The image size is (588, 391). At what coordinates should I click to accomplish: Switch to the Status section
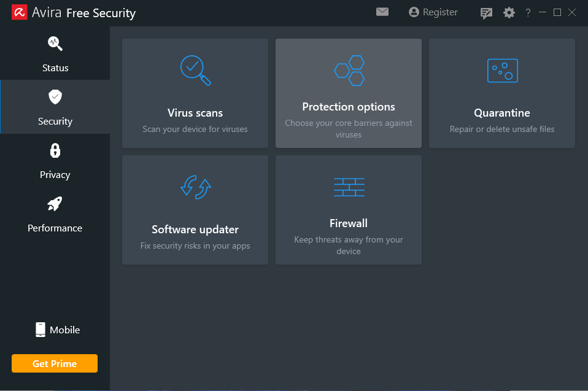pos(55,54)
